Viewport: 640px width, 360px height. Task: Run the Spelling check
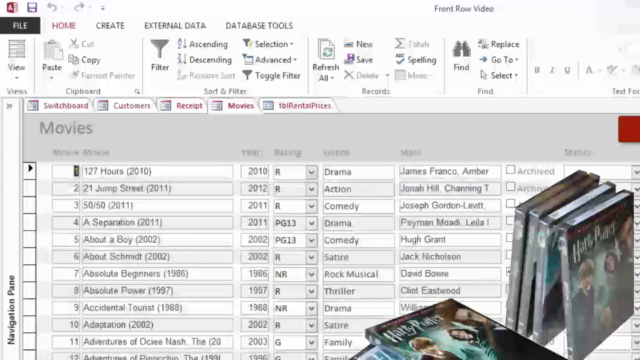click(x=416, y=60)
